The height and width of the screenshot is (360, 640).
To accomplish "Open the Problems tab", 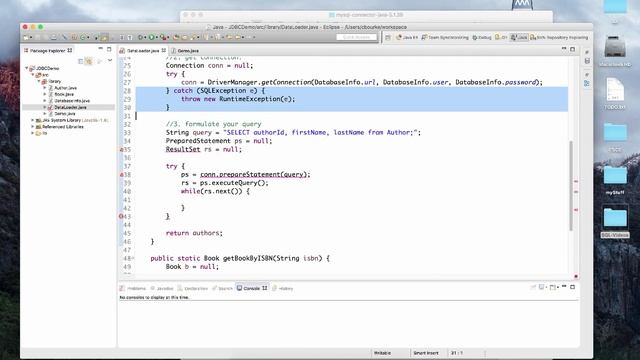I will pyautogui.click(x=133, y=288).
